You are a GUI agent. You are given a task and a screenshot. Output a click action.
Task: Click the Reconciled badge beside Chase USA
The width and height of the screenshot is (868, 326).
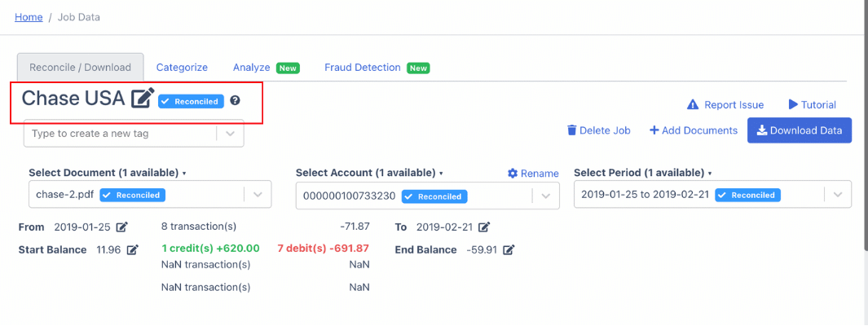[191, 101]
